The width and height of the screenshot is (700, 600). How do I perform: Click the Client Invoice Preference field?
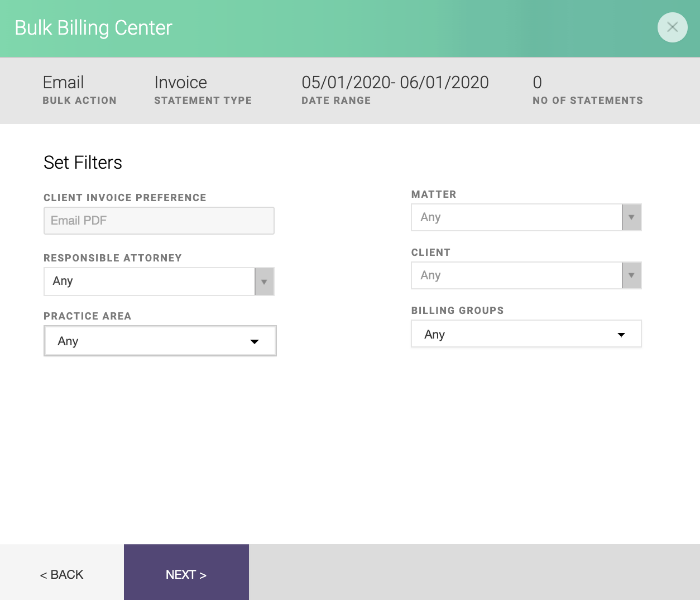159,221
